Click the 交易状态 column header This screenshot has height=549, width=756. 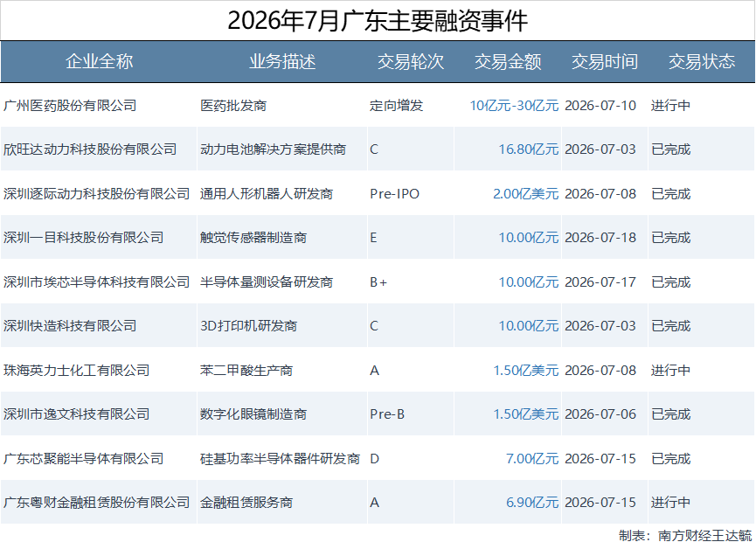coord(702,62)
